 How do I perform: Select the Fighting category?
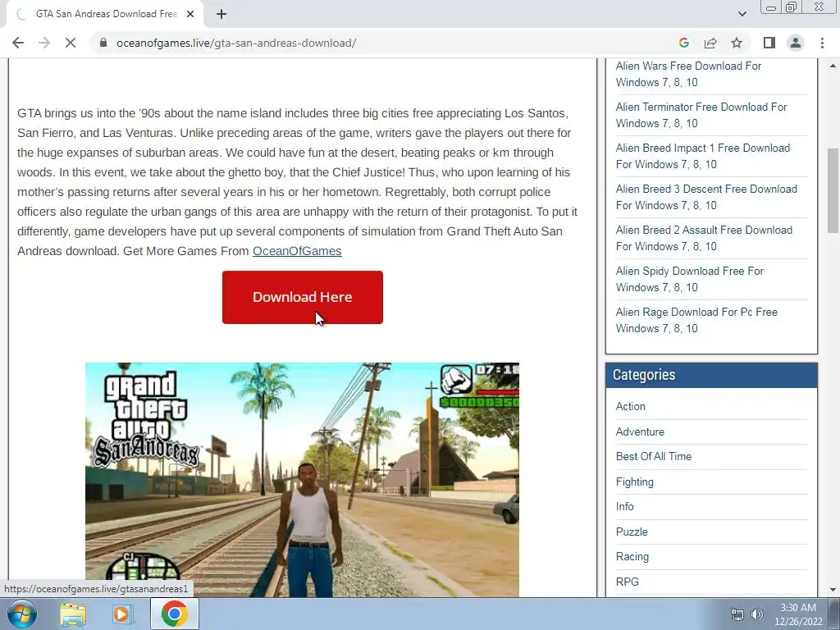click(634, 482)
